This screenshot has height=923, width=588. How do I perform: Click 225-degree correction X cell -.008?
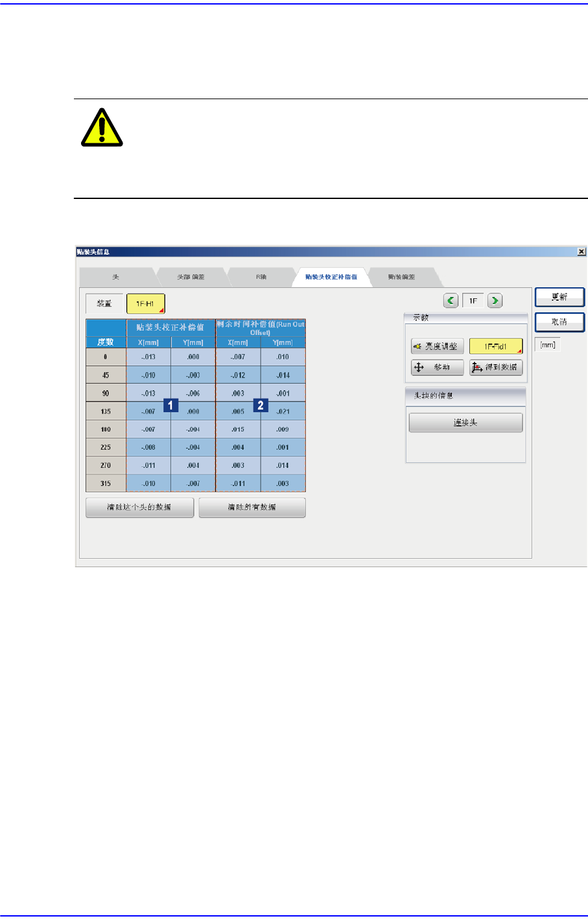(148, 447)
